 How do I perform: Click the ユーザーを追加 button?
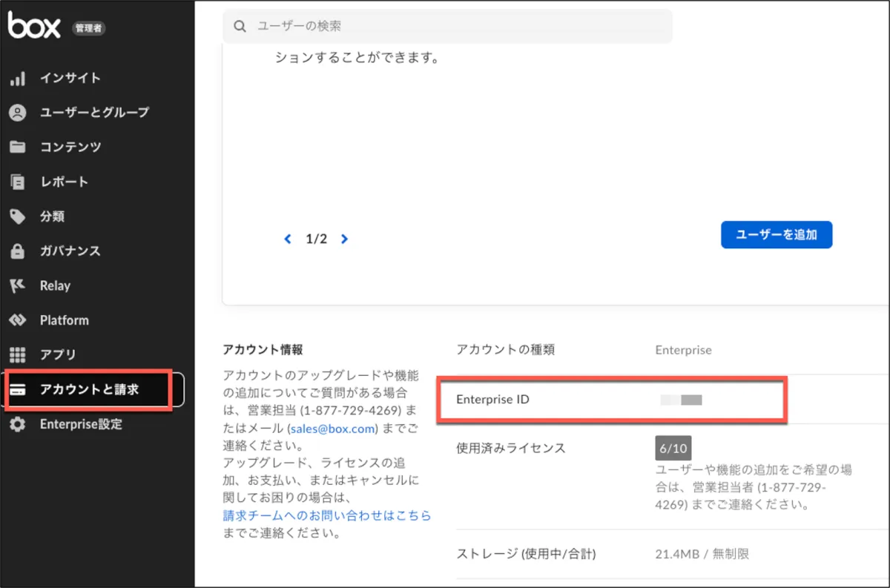777,234
